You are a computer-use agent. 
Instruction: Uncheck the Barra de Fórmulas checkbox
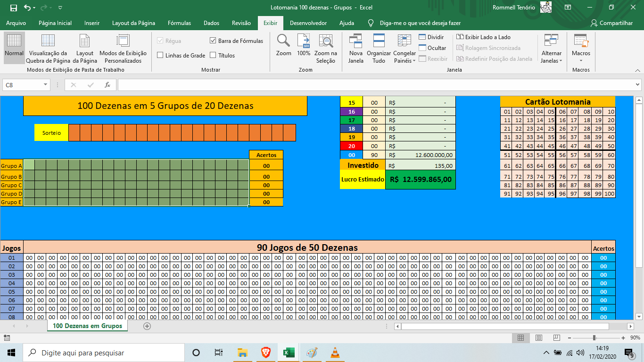coord(213,41)
